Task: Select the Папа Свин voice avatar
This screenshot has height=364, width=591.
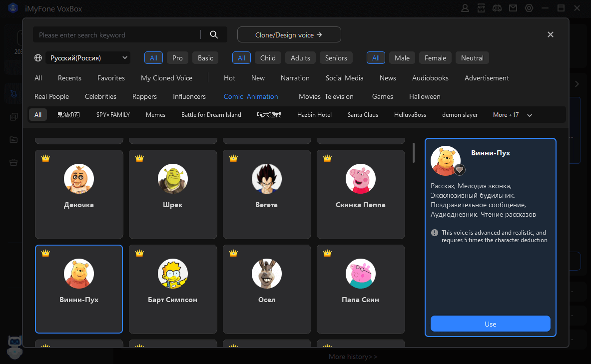Action: tap(360, 274)
